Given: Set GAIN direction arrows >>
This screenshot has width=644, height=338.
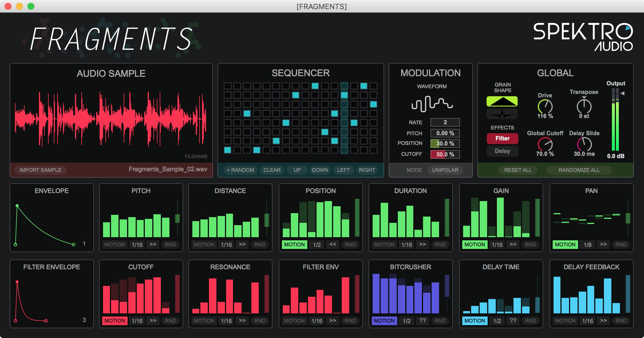Looking at the screenshot, I should click(x=513, y=244).
